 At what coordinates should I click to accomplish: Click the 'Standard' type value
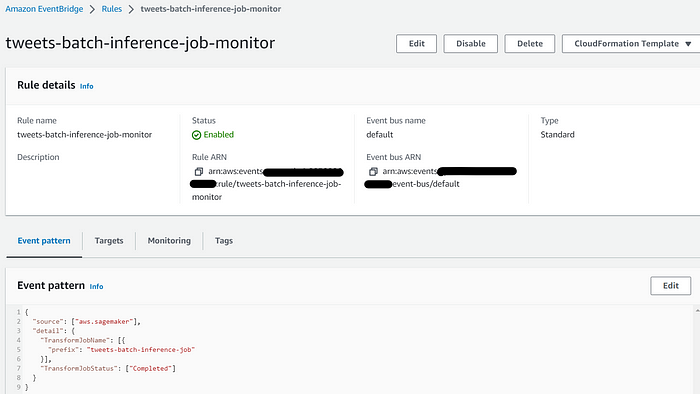tap(557, 135)
